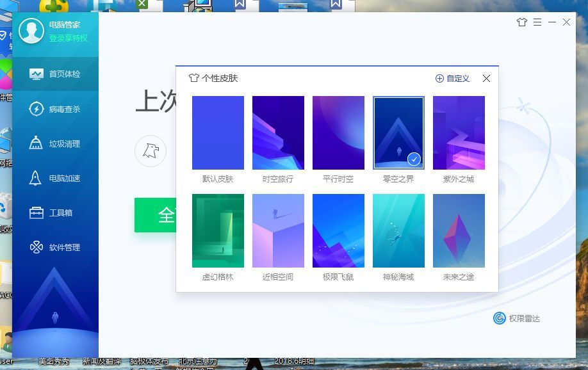588x370 pixels.
Task: Select the 神秘海域 skin thumbnail
Action: pyautogui.click(x=398, y=230)
